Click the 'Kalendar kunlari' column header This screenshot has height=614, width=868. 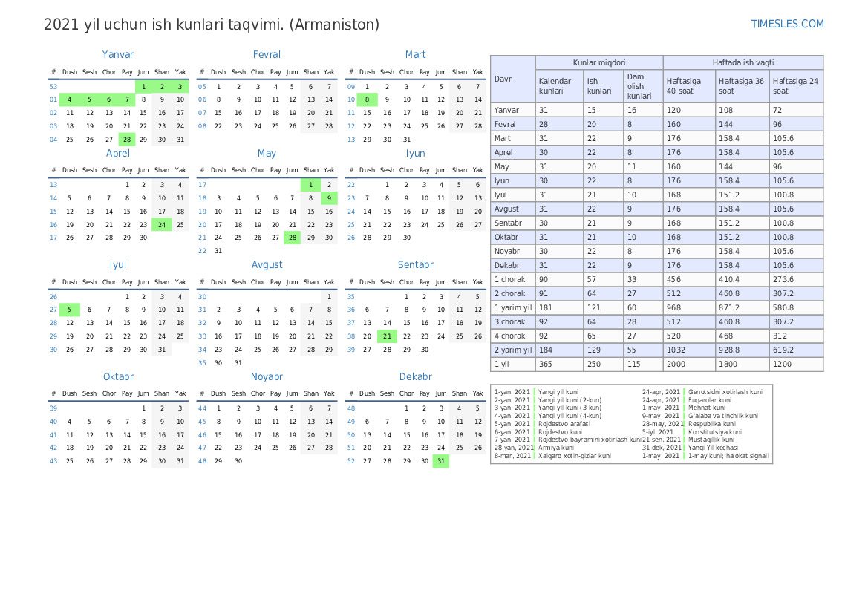click(x=559, y=86)
